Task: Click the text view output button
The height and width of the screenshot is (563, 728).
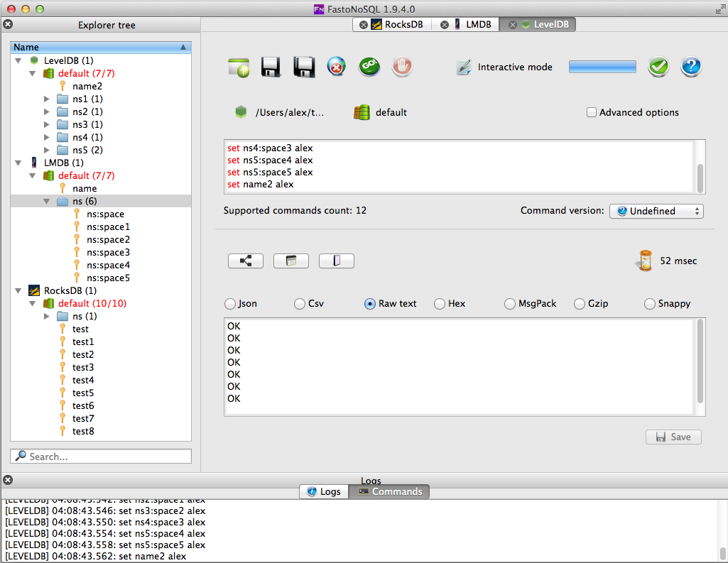Action: (x=337, y=261)
